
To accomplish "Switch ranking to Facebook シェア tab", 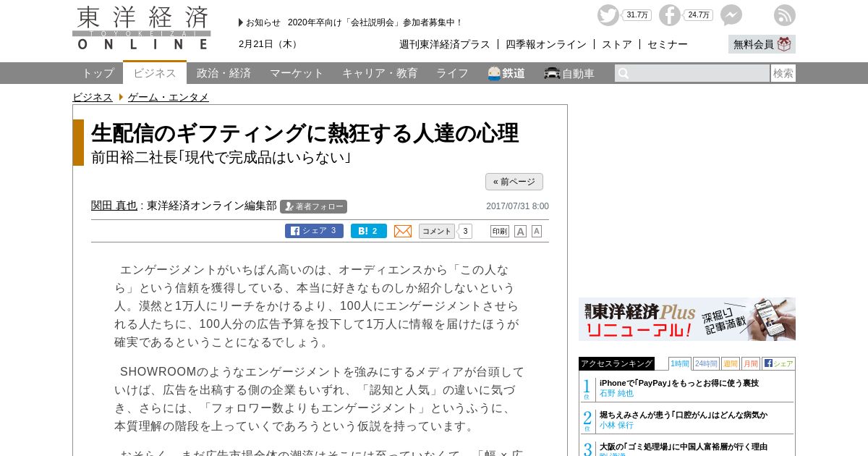I will tap(778, 363).
